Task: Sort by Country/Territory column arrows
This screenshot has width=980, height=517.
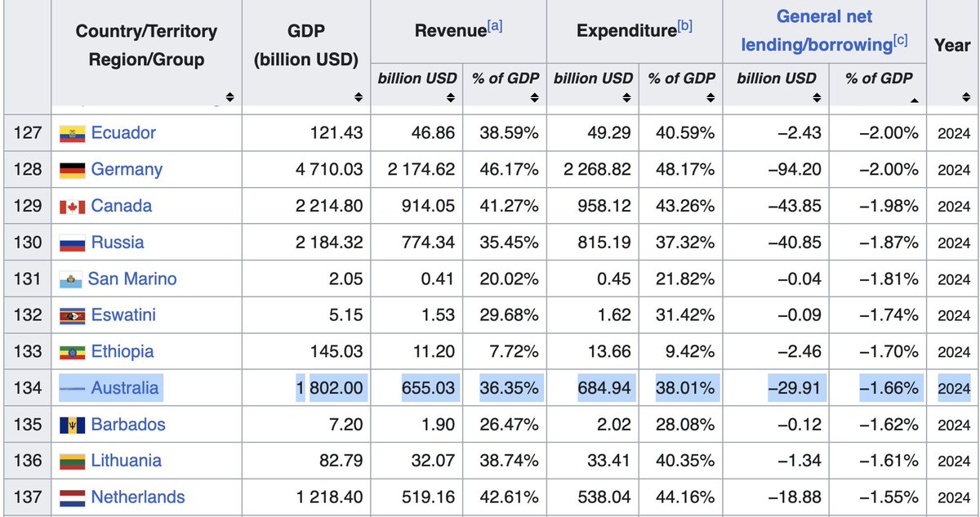Action: (x=229, y=98)
